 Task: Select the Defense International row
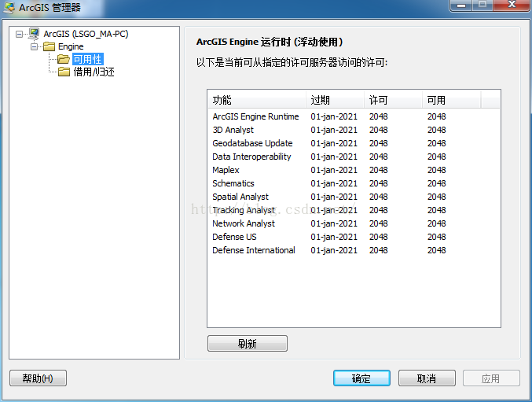click(354, 250)
